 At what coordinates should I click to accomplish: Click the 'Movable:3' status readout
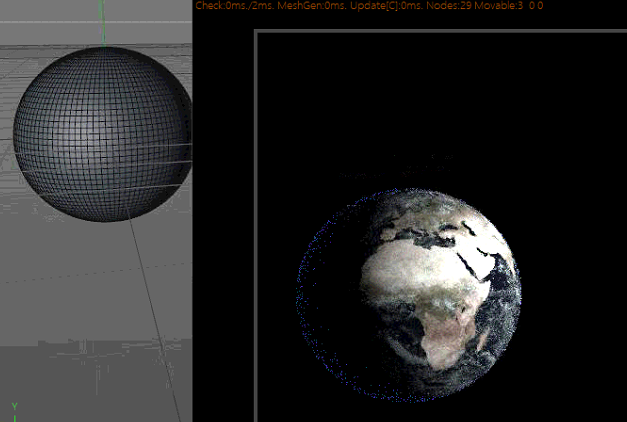point(498,6)
